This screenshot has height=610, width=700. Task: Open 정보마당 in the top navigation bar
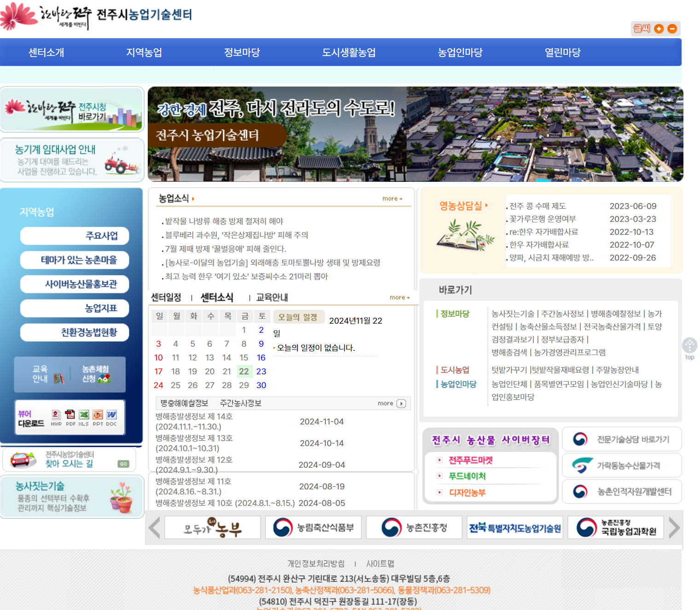[x=242, y=52]
